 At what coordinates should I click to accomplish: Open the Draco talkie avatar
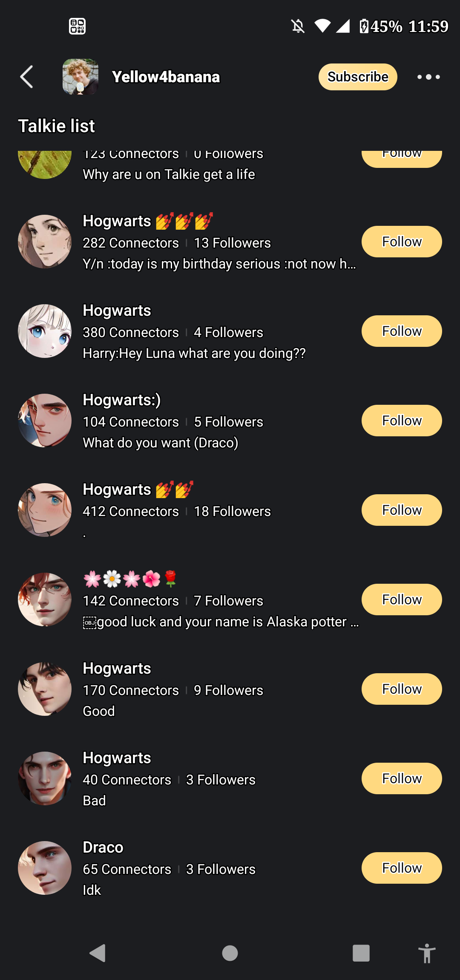pyautogui.click(x=45, y=868)
